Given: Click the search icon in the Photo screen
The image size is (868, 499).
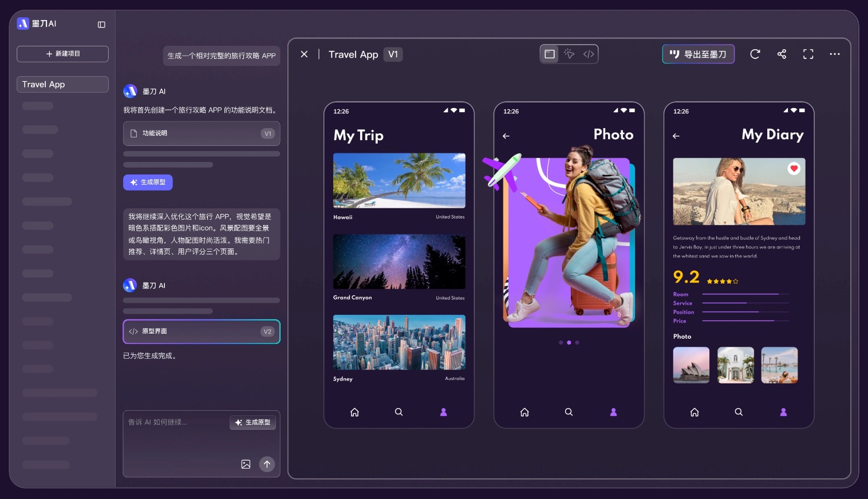Looking at the screenshot, I should pyautogui.click(x=569, y=412).
